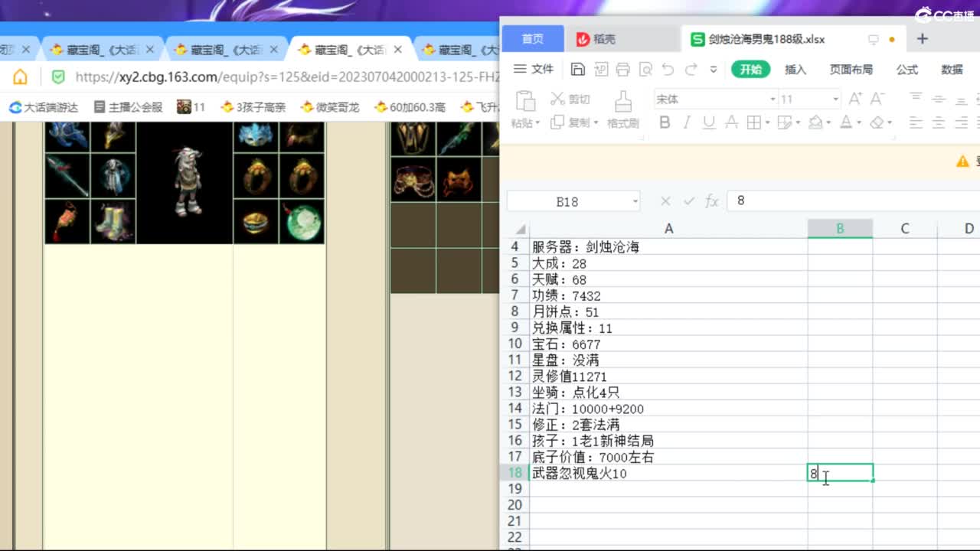Click the cell style icon beside borders

[784, 122]
